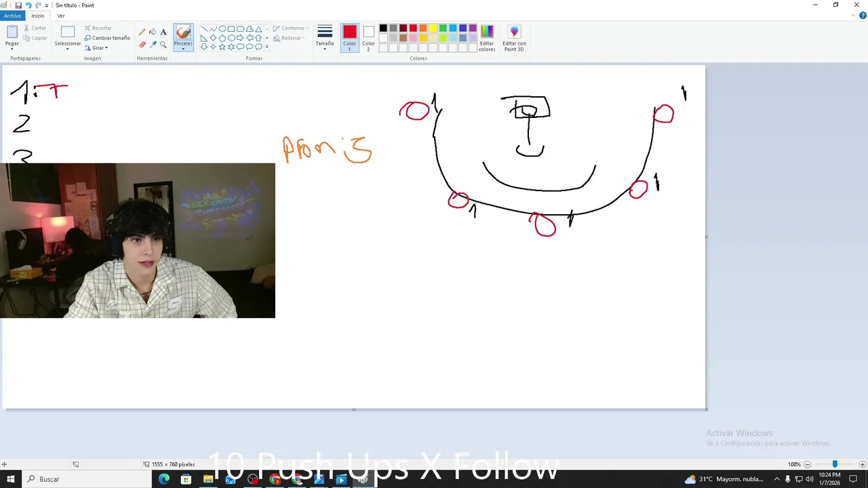
Task: Open Editar colores dialog
Action: (487, 38)
